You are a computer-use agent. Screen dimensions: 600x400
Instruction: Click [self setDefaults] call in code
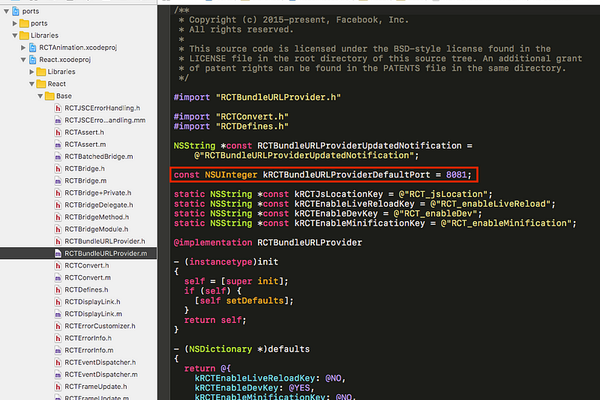(244, 301)
